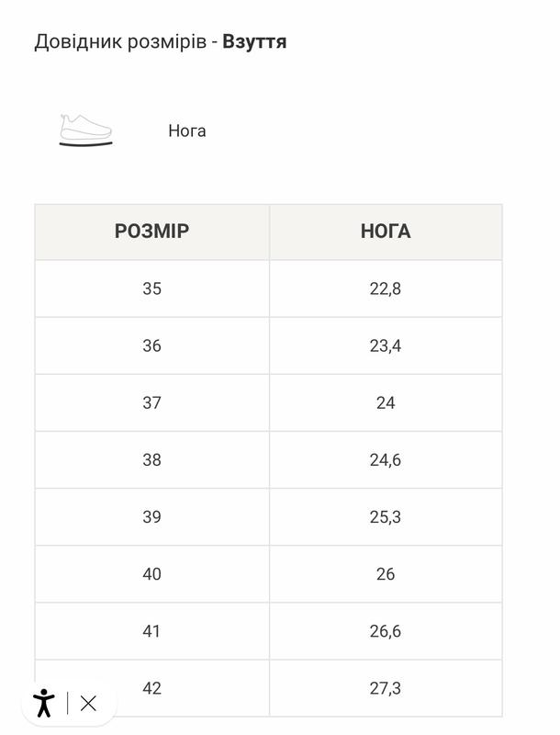Select size 39 cell
Viewport: 560px width, 735px height.
point(151,517)
